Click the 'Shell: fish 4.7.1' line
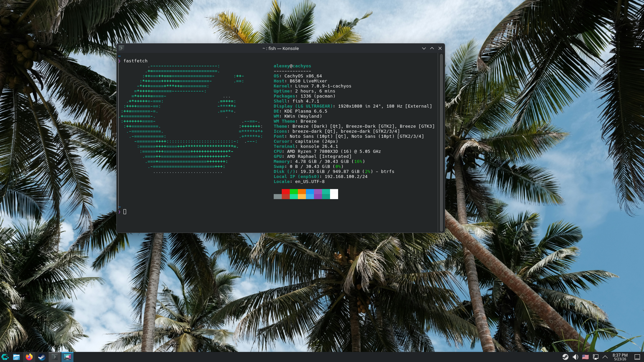This screenshot has width=644, height=362. click(x=297, y=101)
